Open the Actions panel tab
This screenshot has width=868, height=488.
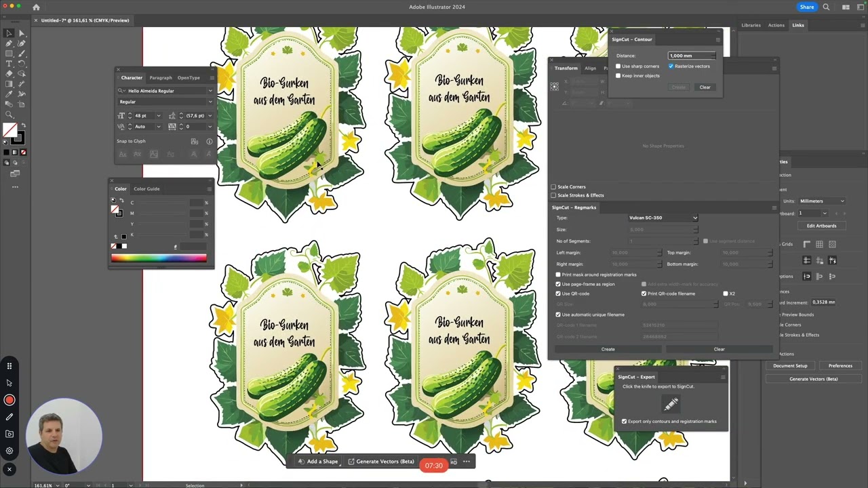tap(776, 25)
